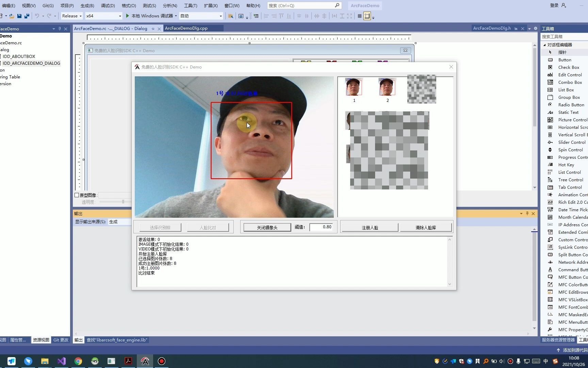Open the document tabs overflow dropdown
588x368 pixels.
pos(529,29)
